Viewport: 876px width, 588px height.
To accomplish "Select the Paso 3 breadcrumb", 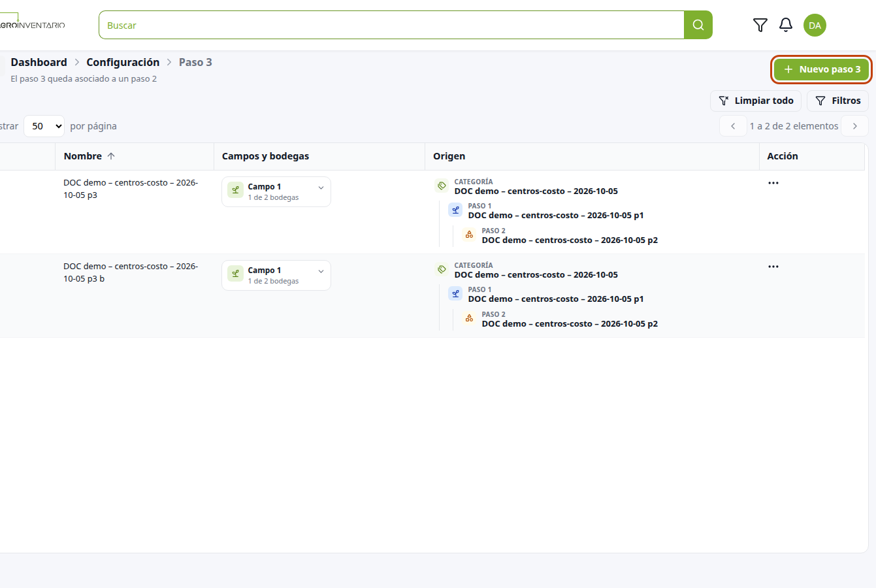I will [195, 62].
